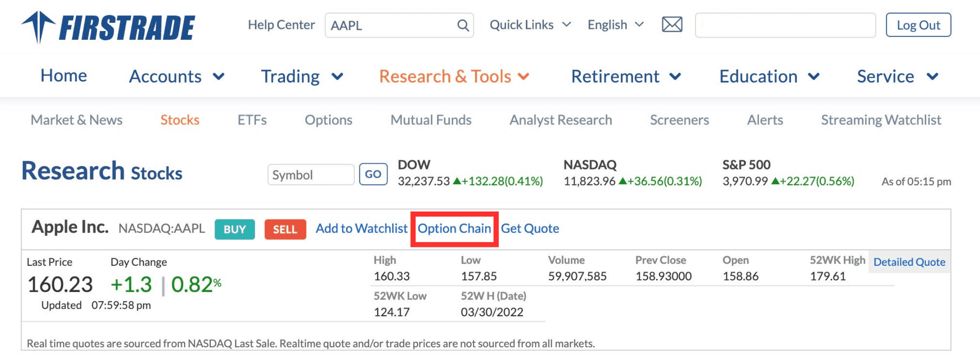The height and width of the screenshot is (356, 980).
Task: Open the ETFs tab
Action: pos(252,120)
